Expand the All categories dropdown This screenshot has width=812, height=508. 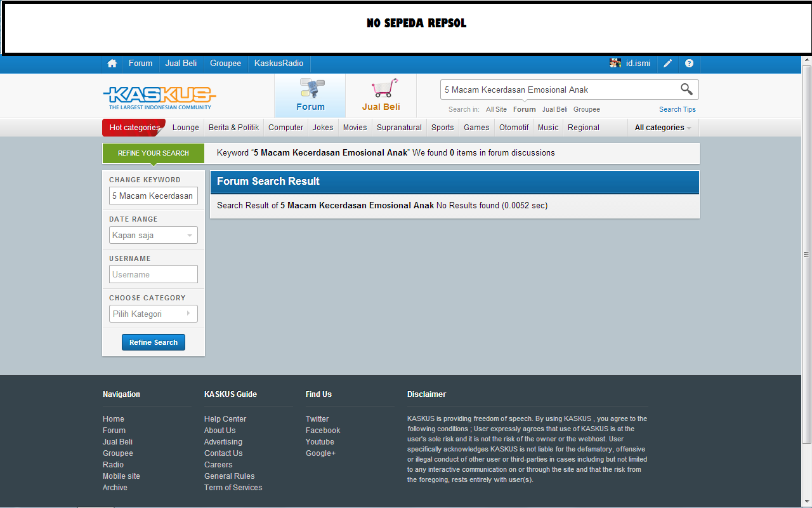pos(663,128)
